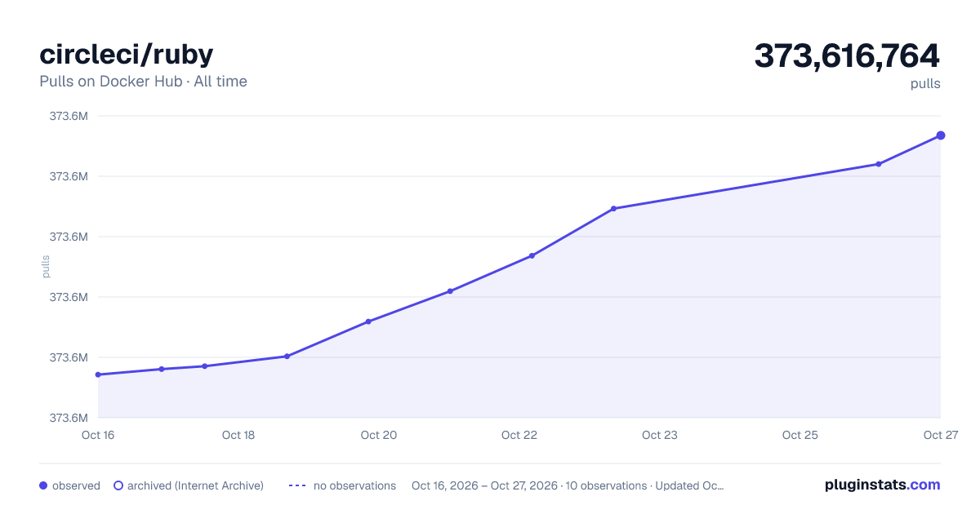Click the archived (Internet Archive) legend circle icon
This screenshot has height=514, width=980.
click(x=118, y=485)
